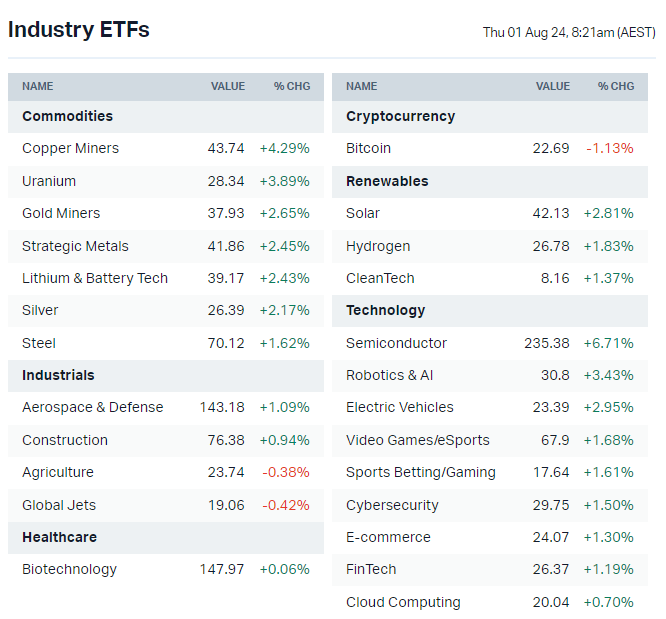
Task: Select the Hydrogen ETF row
Action: point(378,246)
